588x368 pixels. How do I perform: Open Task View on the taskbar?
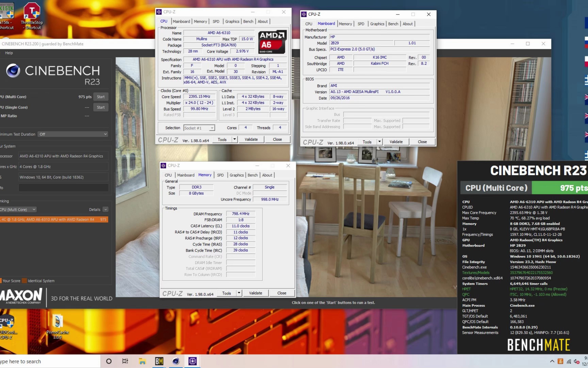coord(125,361)
